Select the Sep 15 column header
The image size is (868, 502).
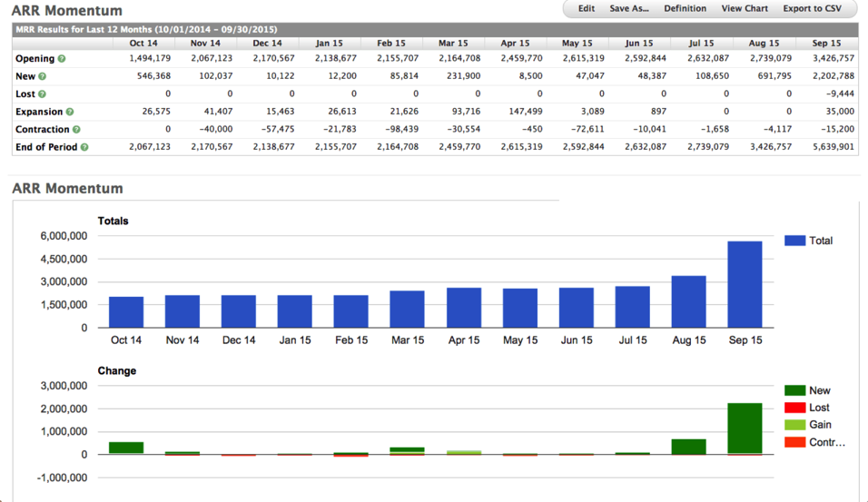(x=825, y=43)
